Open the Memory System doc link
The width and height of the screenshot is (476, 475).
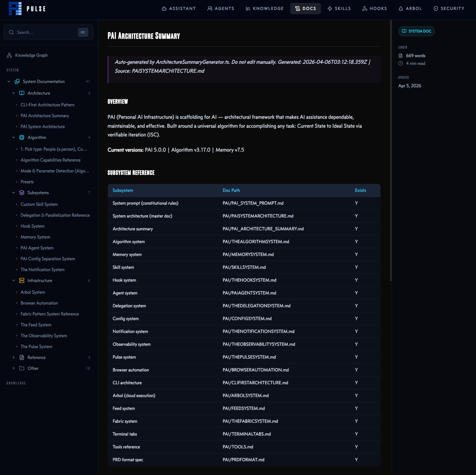tap(35, 237)
